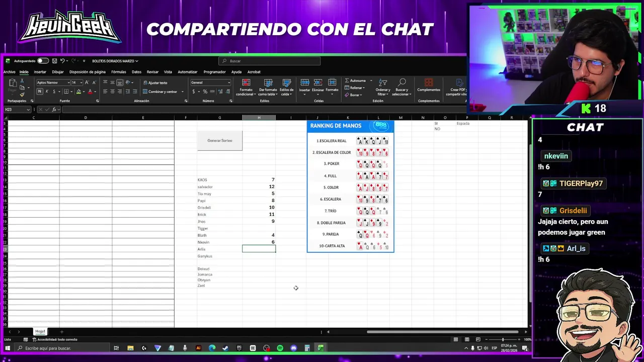Click the cell borders icon

65,92
